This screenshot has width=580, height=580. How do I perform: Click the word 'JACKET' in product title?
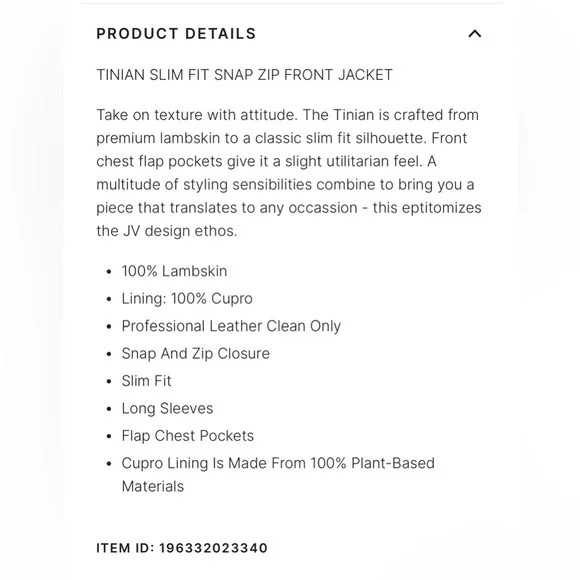coord(365,75)
